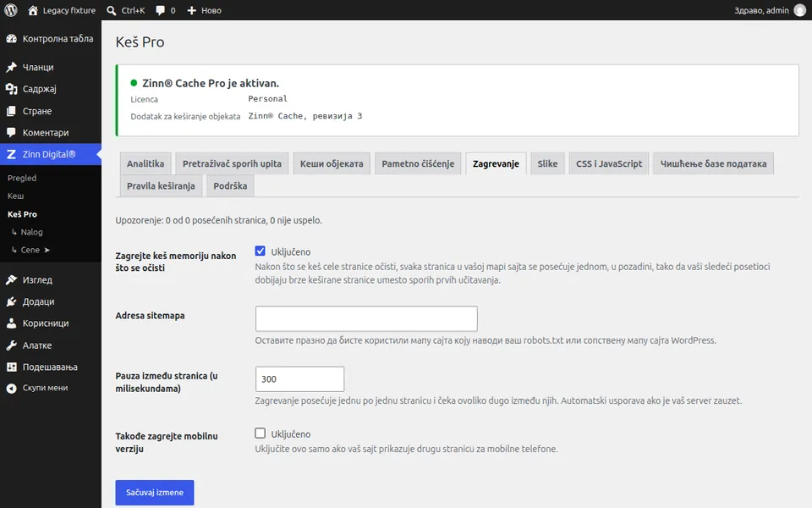
Task: Click the admin avatar icon
Action: click(800, 10)
